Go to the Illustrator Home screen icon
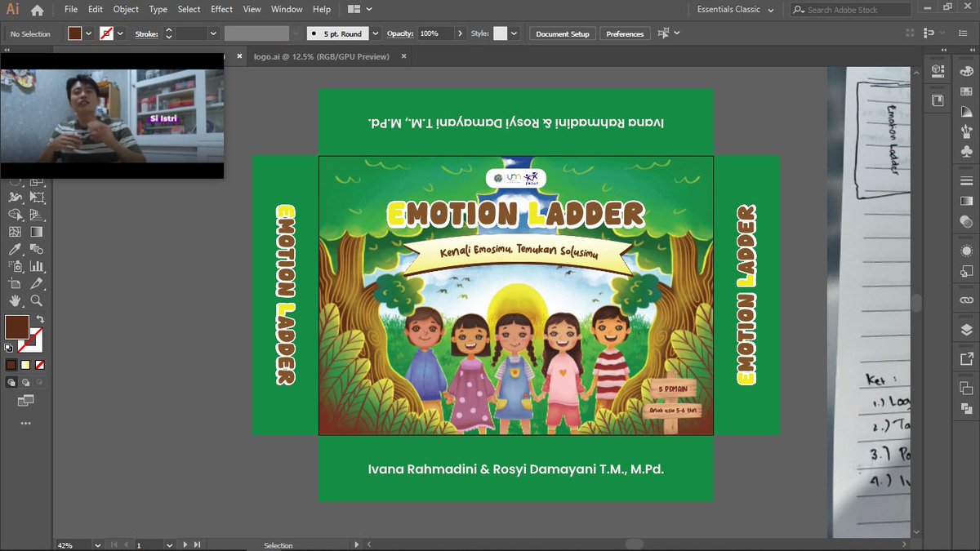The width and height of the screenshot is (980, 551). [37, 10]
